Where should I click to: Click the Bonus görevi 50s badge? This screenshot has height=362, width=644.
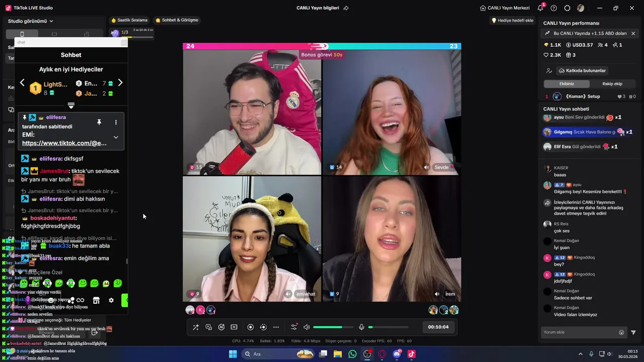coord(321,54)
